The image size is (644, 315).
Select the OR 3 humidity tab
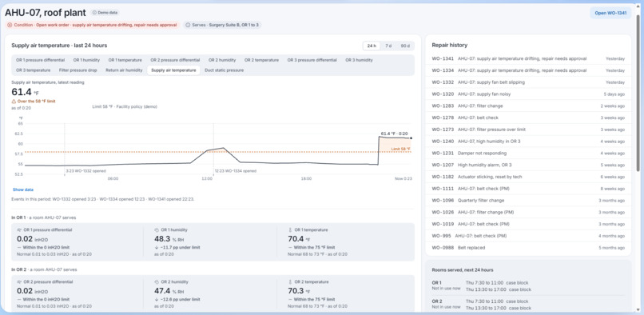pyautogui.click(x=359, y=60)
